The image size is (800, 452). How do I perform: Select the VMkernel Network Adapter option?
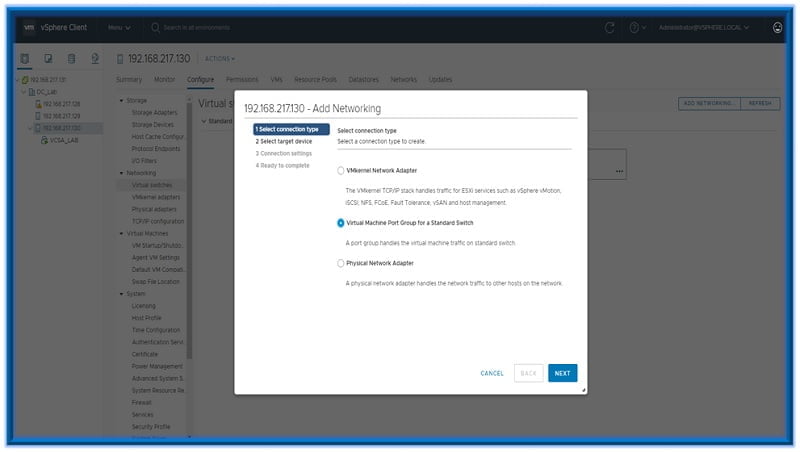point(341,171)
